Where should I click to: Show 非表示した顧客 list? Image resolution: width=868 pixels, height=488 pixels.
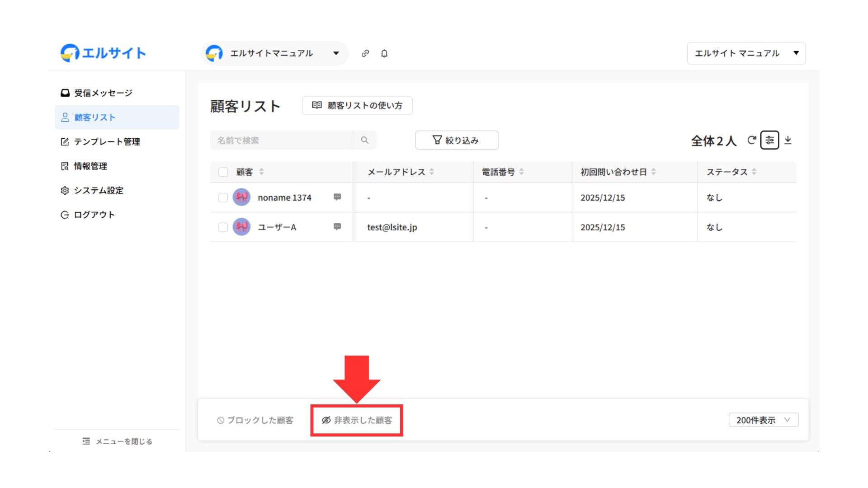[x=357, y=421]
